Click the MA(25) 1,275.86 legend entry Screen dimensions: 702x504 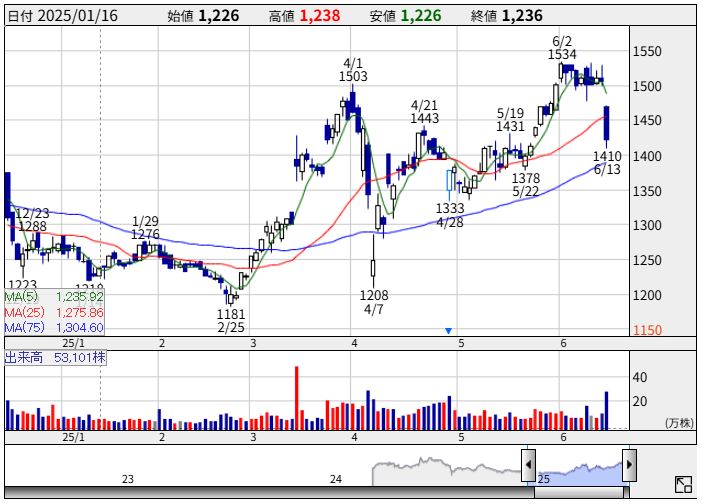tap(54, 312)
